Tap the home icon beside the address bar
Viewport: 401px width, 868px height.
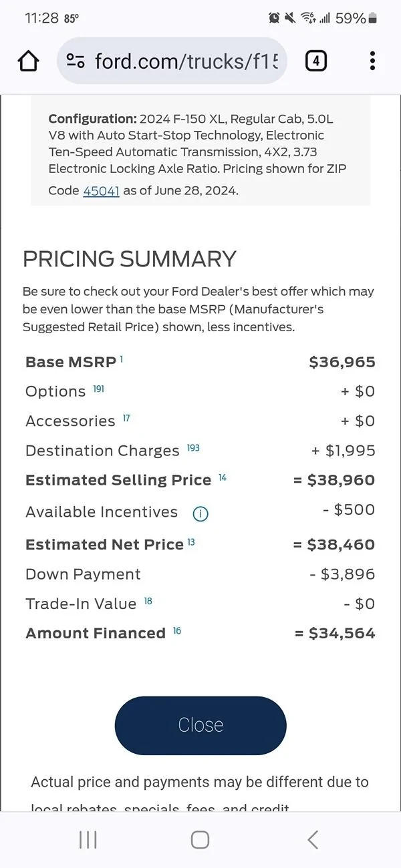point(28,61)
